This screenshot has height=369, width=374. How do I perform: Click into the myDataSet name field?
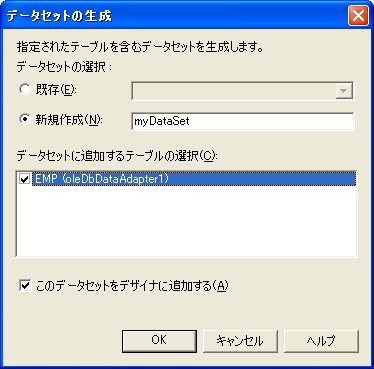(x=242, y=121)
